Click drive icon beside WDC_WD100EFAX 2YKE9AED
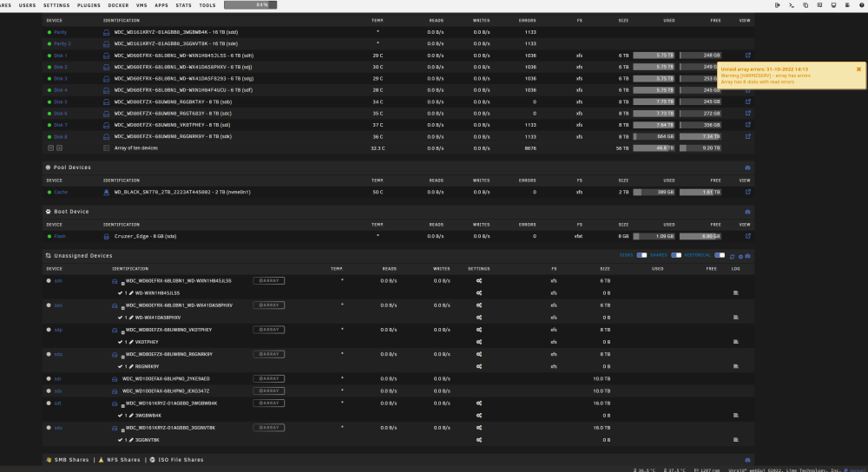The width and height of the screenshot is (868, 472). [x=115, y=379]
